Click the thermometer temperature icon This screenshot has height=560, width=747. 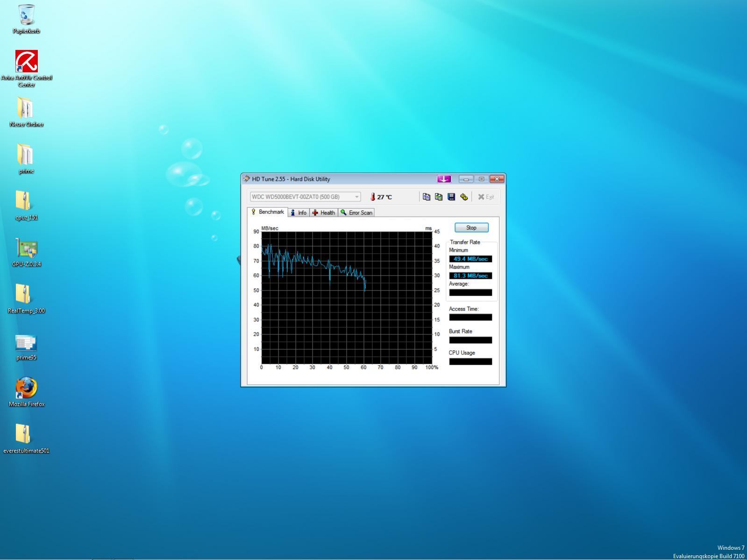click(x=373, y=197)
